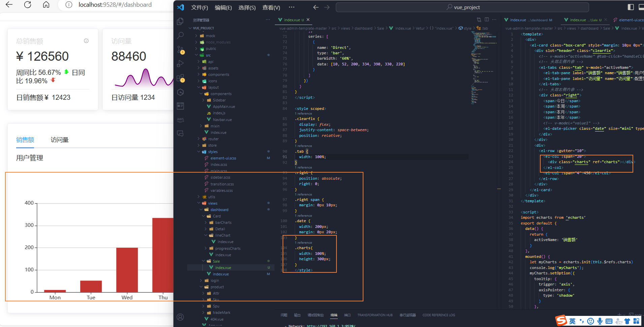Click info icon on 总销售额 card
644x327 pixels.
86,41
